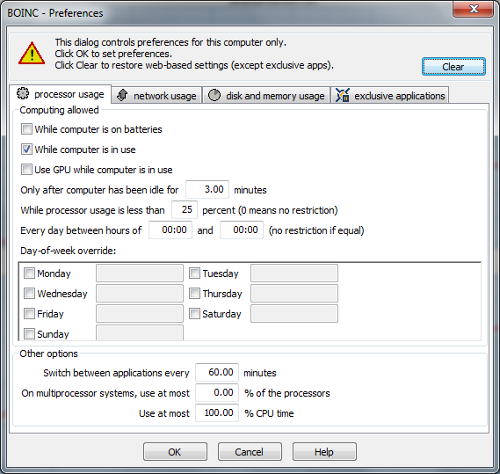Viewport: 500px width, 474px height.
Task: Enable Use GPU while computer is in use
Action: 27,169
